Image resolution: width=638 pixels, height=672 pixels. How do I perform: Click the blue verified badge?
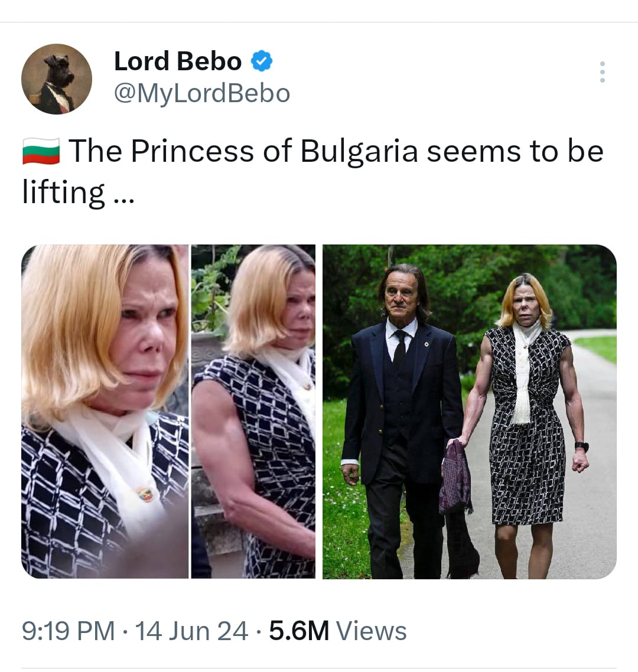tap(262, 61)
